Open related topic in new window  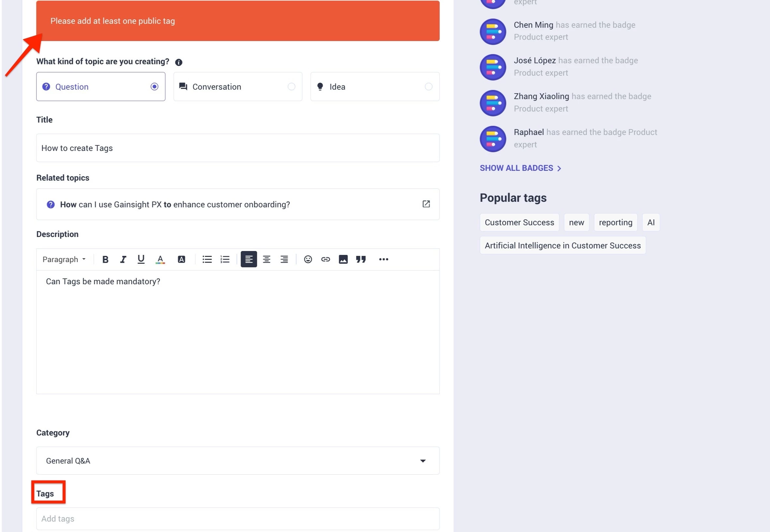coord(426,204)
